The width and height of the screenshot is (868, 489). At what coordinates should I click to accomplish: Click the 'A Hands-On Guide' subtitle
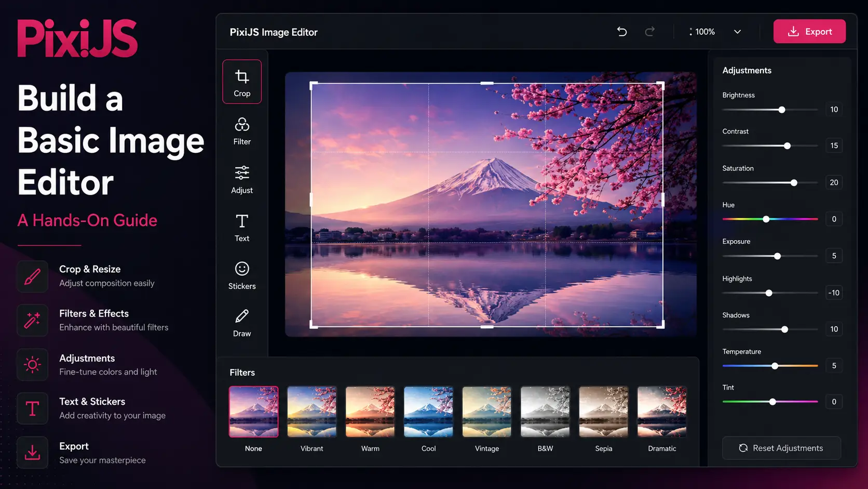pos(87,220)
